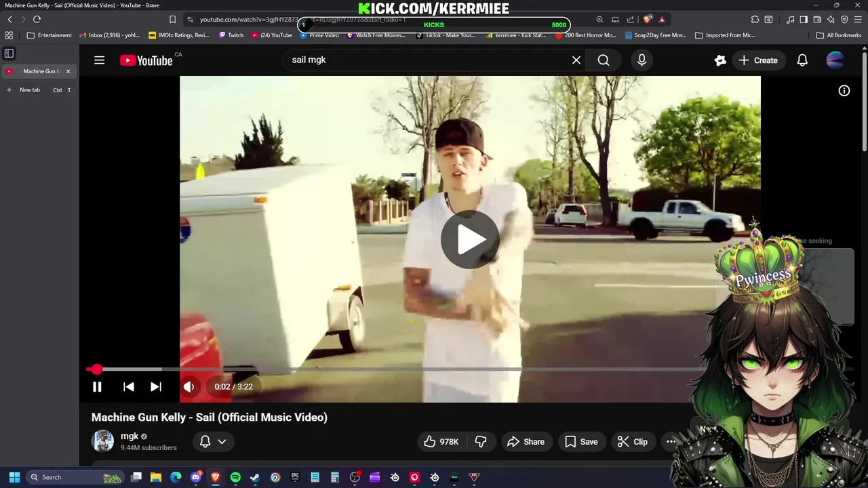Open notifications bell in YouTube header
Viewport: 868px width, 488px height.
click(802, 60)
